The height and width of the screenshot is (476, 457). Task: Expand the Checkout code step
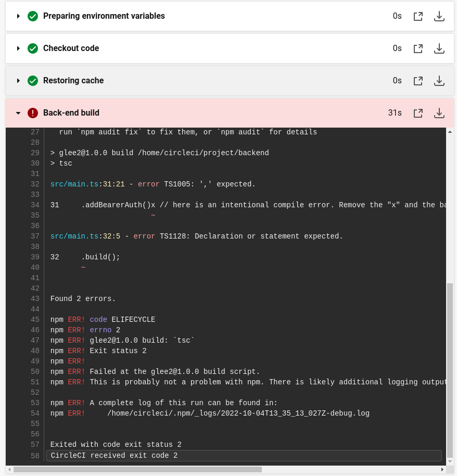coord(18,48)
